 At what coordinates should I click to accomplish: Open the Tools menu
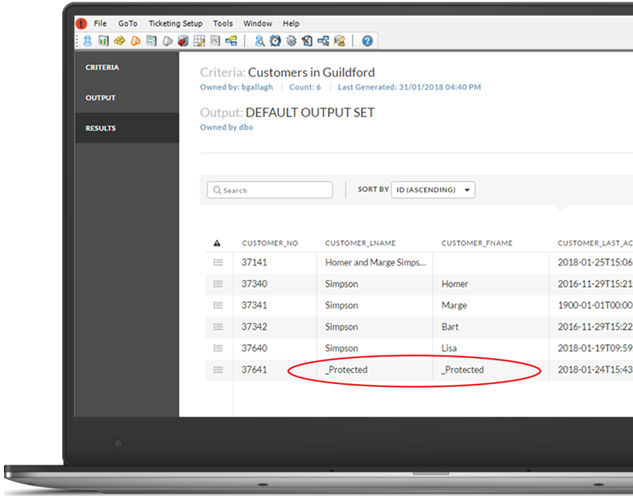[x=223, y=23]
